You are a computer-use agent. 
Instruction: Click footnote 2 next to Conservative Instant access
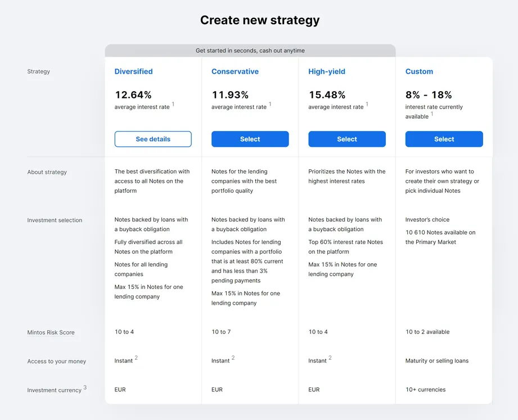pos(233,358)
